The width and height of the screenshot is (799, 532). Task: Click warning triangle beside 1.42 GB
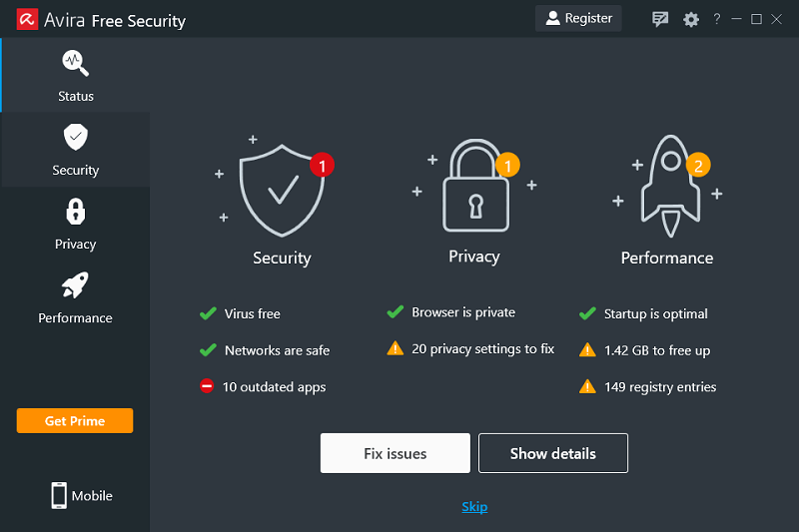coord(587,349)
